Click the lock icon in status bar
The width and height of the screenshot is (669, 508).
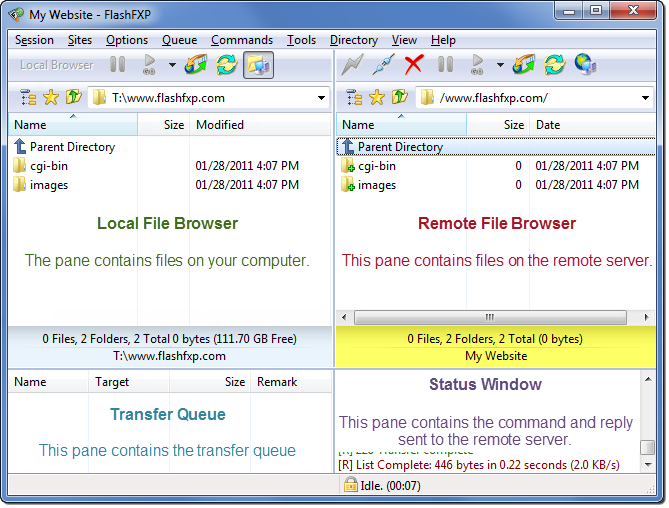point(351,484)
